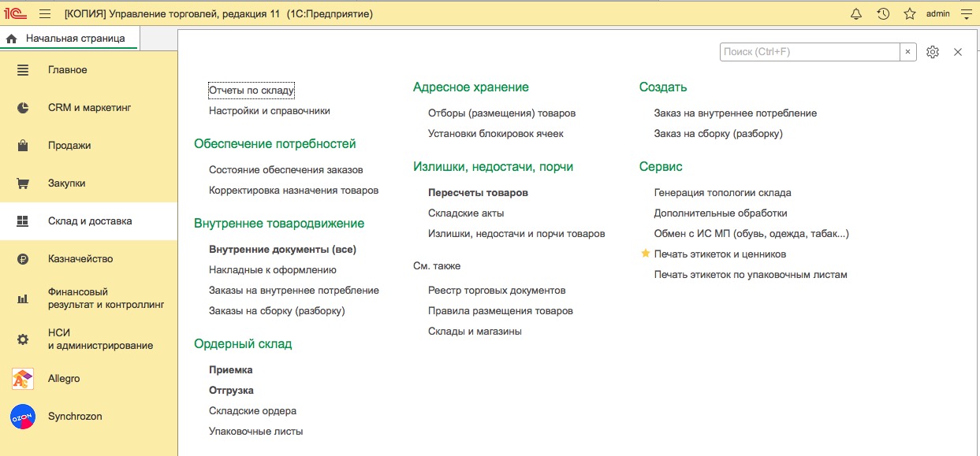Open Установки блокировок ячеек

496,134
